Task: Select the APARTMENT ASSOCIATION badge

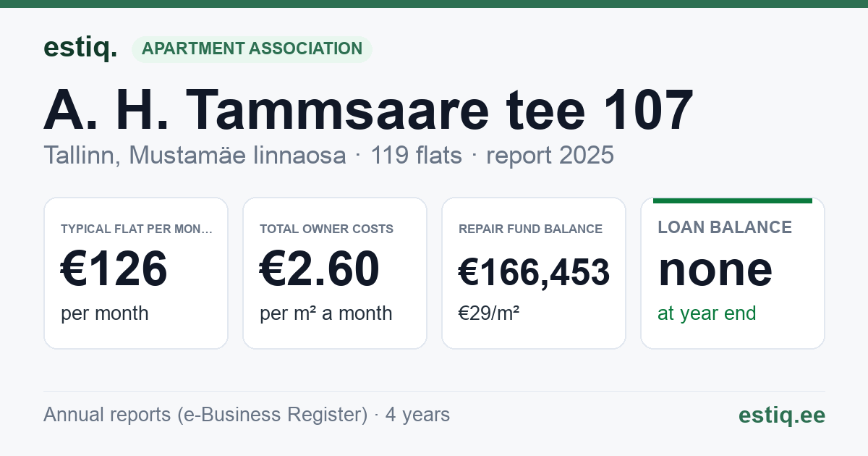Action: [x=252, y=49]
